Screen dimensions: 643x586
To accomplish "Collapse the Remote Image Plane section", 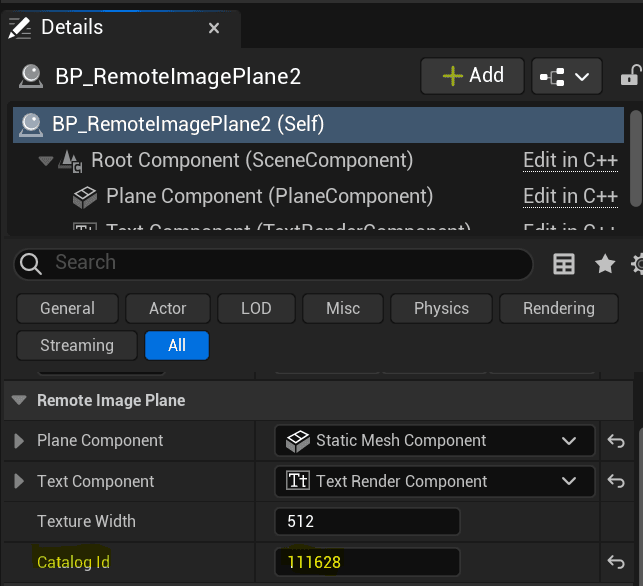I will [19, 401].
